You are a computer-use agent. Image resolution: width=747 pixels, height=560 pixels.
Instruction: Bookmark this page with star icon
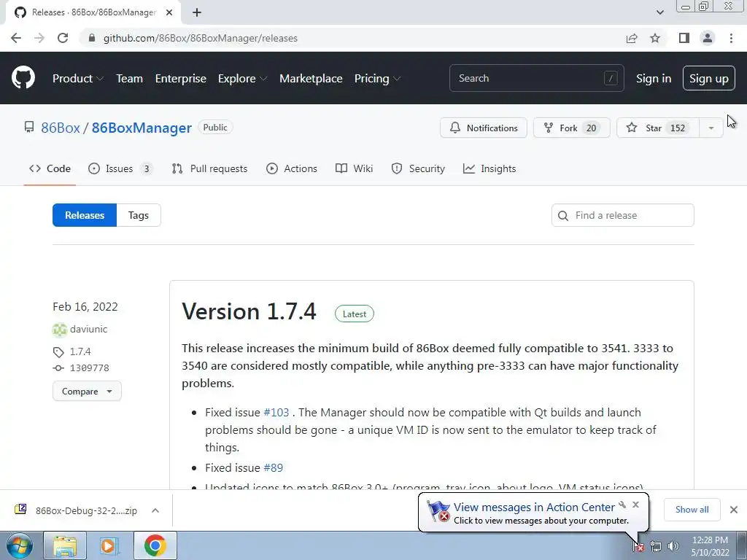pos(655,38)
